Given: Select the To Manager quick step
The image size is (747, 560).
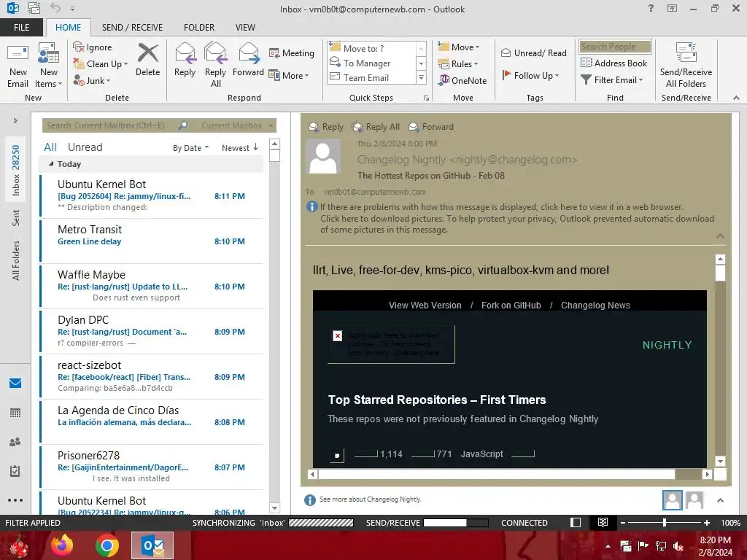Looking at the screenshot, I should (371, 63).
